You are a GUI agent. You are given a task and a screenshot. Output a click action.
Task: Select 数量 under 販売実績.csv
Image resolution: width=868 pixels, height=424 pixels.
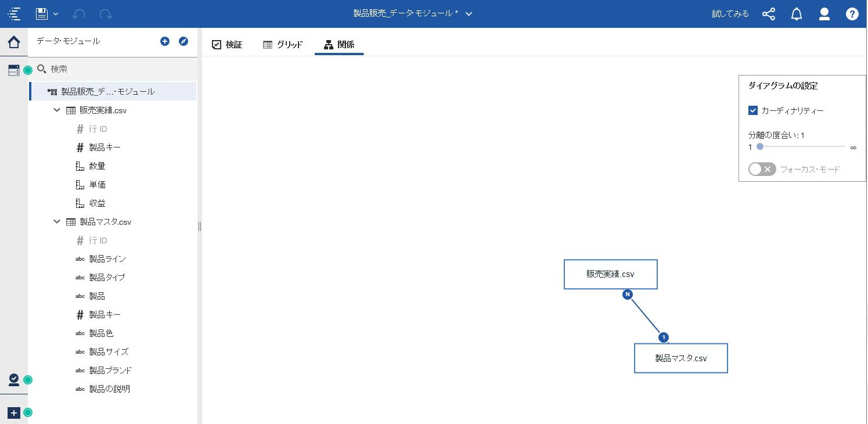(x=97, y=166)
